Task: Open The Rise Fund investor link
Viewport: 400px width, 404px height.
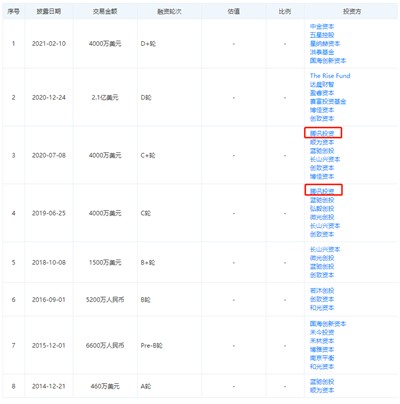Action: [x=330, y=76]
